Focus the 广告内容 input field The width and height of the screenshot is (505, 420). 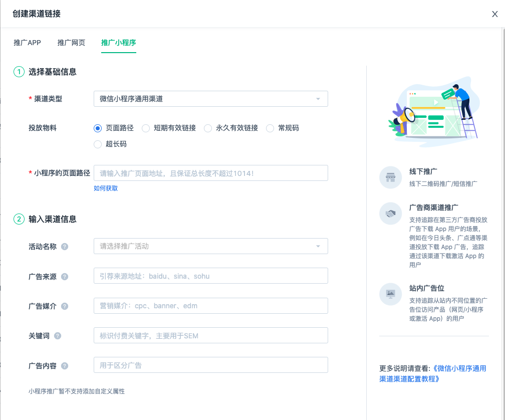click(x=210, y=365)
